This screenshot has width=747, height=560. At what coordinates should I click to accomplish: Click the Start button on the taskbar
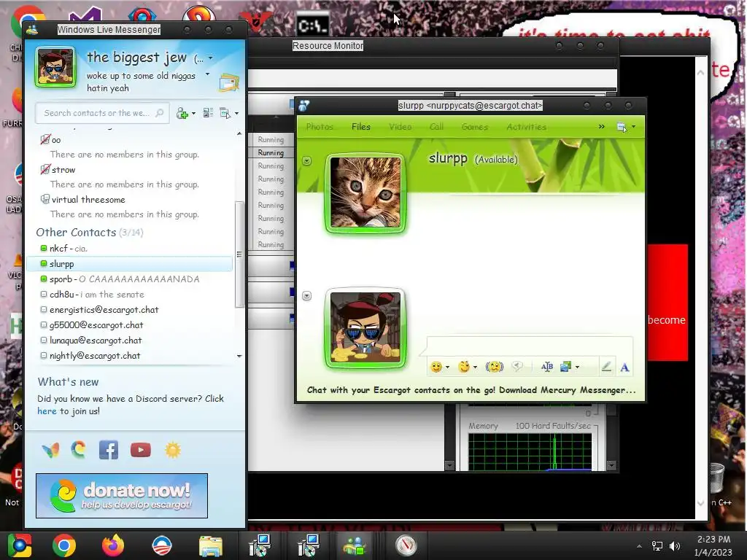tap(20, 545)
